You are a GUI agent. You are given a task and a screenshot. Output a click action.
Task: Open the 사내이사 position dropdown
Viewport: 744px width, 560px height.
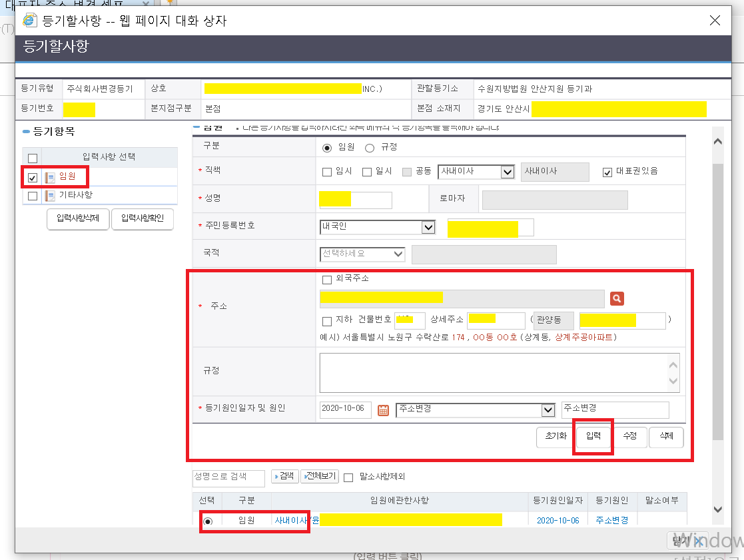tap(507, 171)
